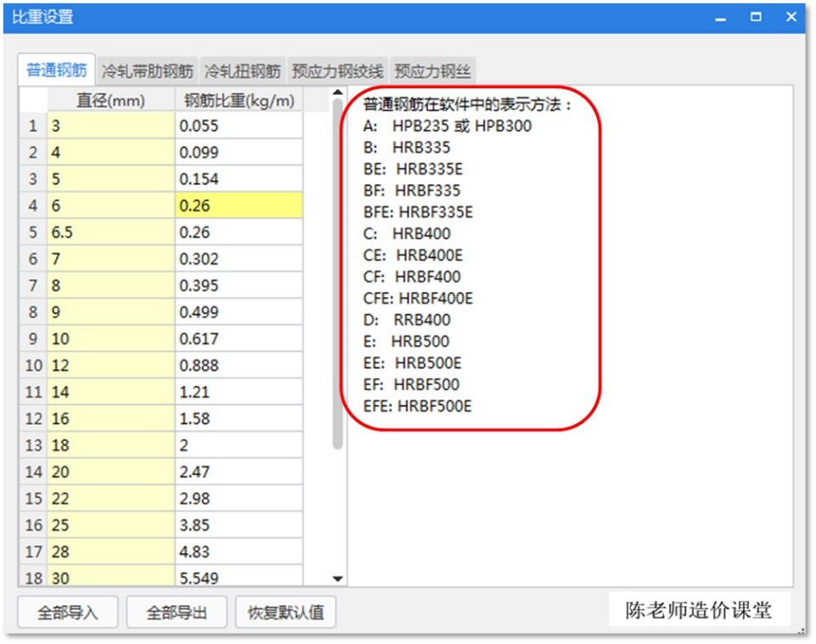Open the 预应力钢丝 tab
This screenshot has height=644, width=816.
click(431, 70)
